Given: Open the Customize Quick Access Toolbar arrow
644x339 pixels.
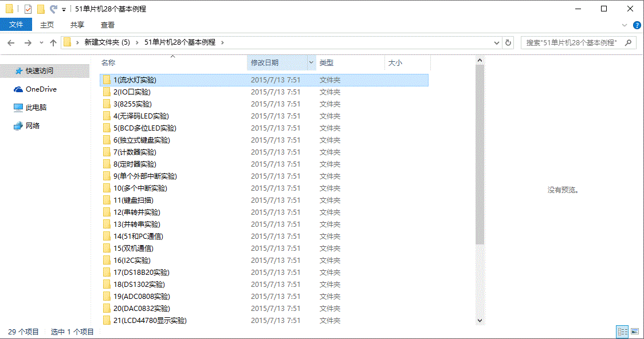Looking at the screenshot, I should click(64, 9).
